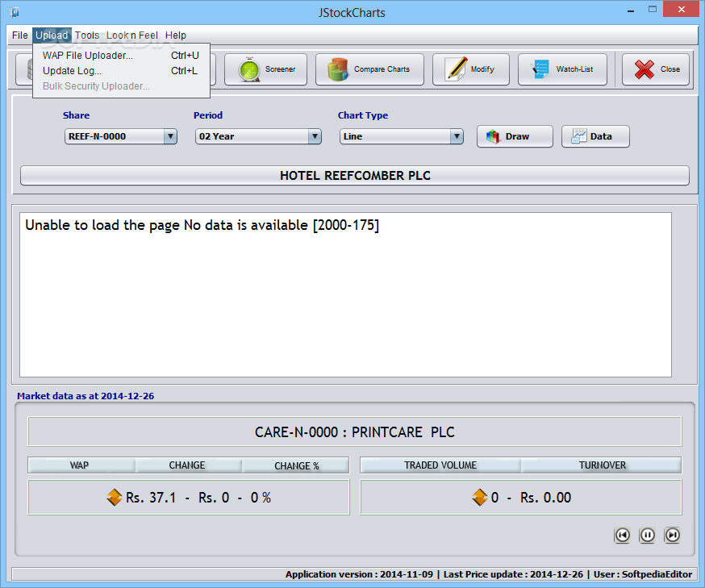Choose WAP File Uploader menu entry

[121, 56]
